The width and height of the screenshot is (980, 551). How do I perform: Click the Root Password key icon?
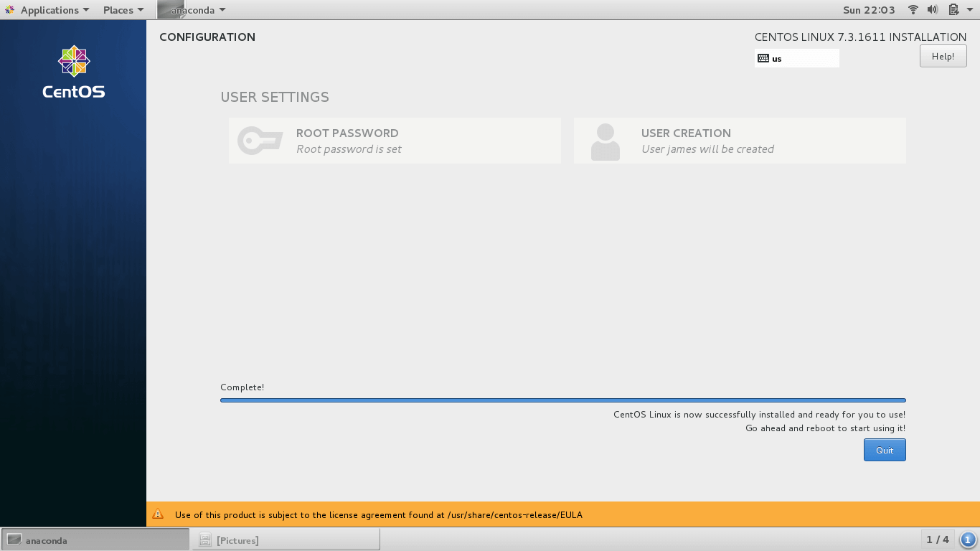(x=260, y=141)
